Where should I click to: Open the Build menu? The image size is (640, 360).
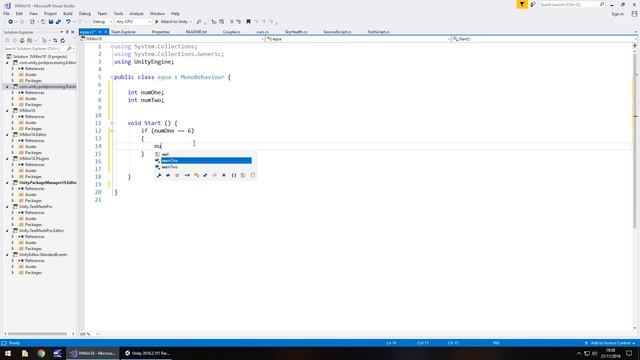click(x=68, y=13)
